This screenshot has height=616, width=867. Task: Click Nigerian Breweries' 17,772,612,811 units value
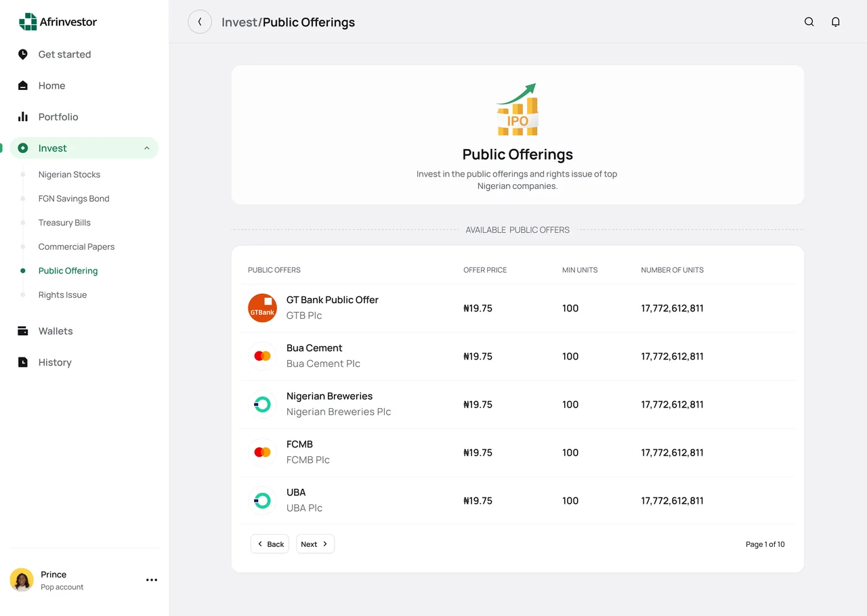(x=672, y=405)
